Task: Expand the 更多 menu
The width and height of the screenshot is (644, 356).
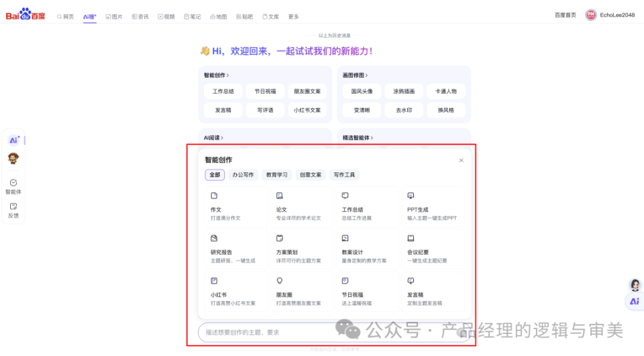Action: pyautogui.click(x=293, y=16)
